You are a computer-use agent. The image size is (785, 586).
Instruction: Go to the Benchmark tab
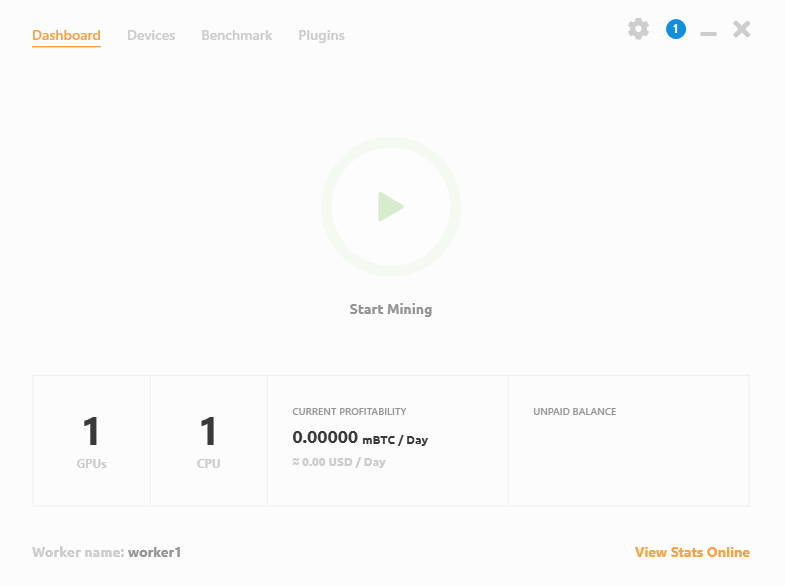click(x=236, y=35)
